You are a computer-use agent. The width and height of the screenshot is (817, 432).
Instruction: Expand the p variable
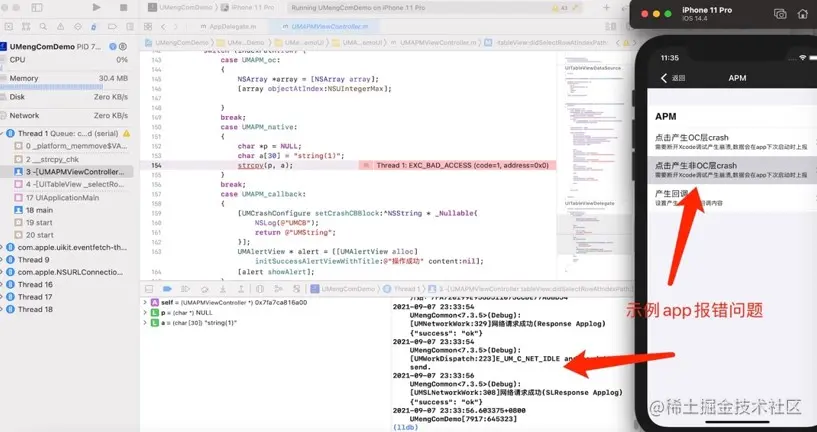[x=145, y=313]
